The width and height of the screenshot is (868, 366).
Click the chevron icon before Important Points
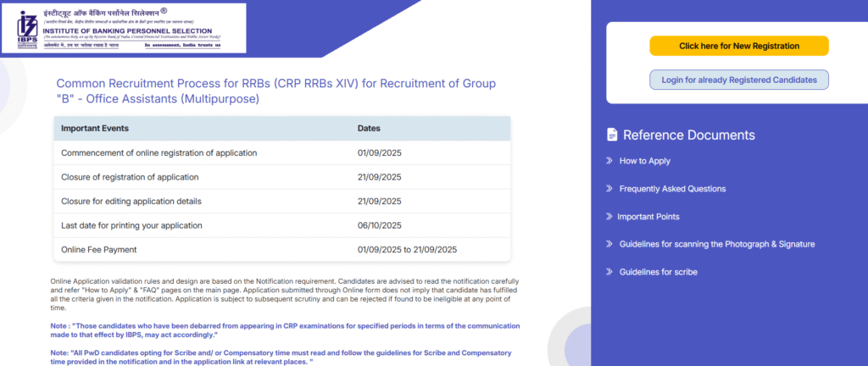click(x=609, y=217)
